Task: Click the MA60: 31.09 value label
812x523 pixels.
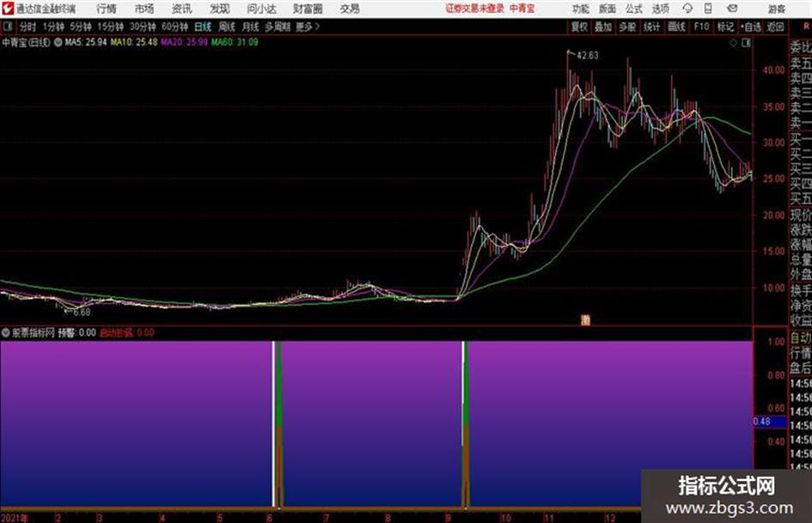Action: (x=235, y=42)
